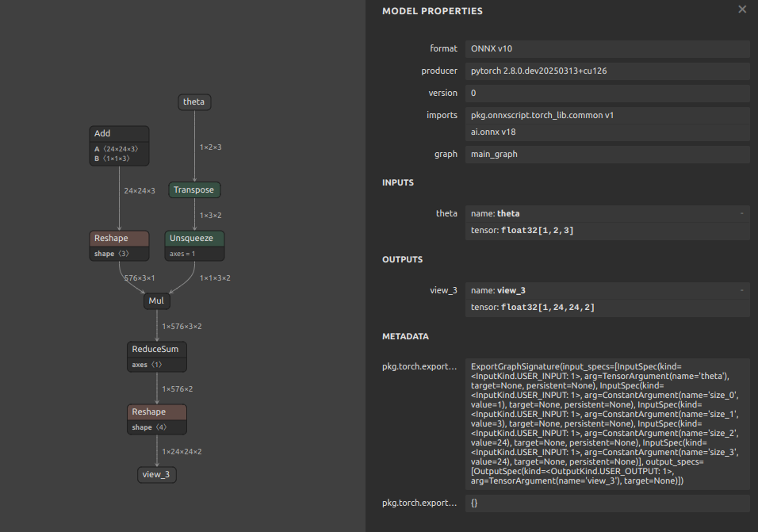Select the view_3 output node in graph
The height and width of the screenshot is (532, 758).
(157, 474)
